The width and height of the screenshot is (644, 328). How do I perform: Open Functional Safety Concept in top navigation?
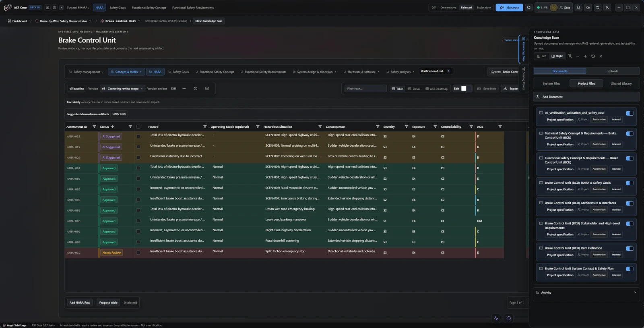[149, 8]
